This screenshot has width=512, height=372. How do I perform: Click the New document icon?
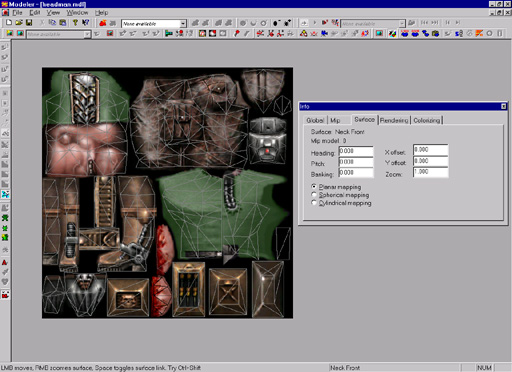pyautogui.click(x=9, y=23)
